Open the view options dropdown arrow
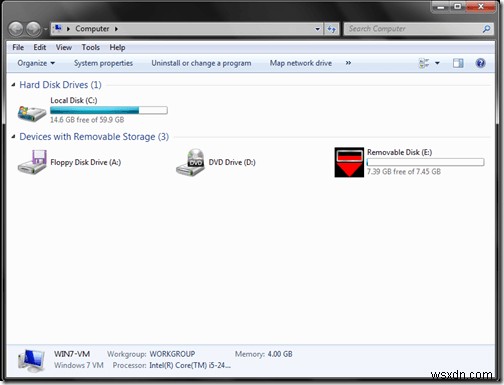Viewport: 504px width, 385px height. click(437, 63)
